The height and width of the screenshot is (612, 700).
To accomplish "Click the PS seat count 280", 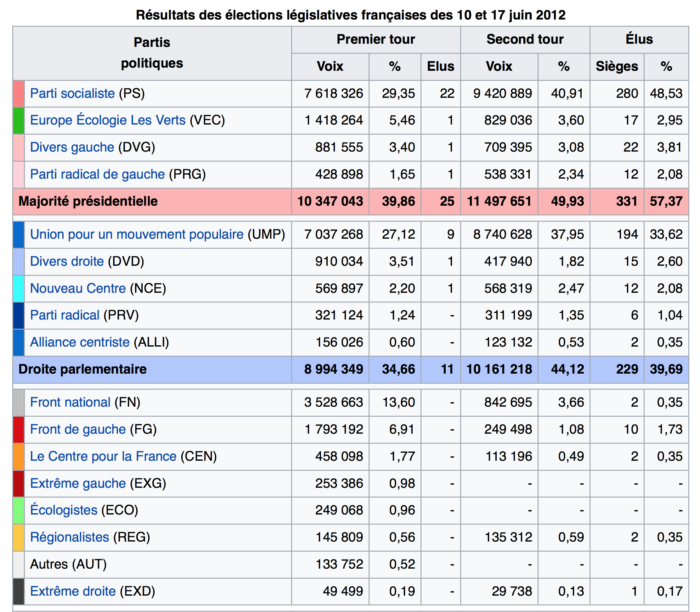I will (627, 94).
